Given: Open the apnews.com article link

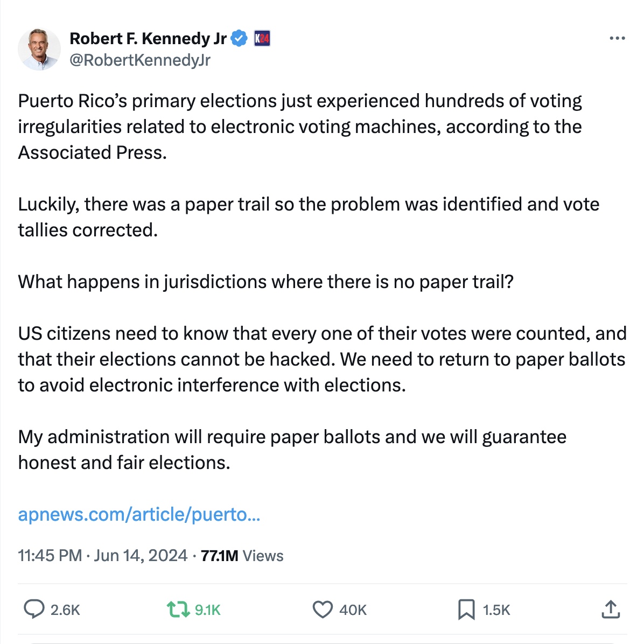Looking at the screenshot, I should tap(139, 515).
